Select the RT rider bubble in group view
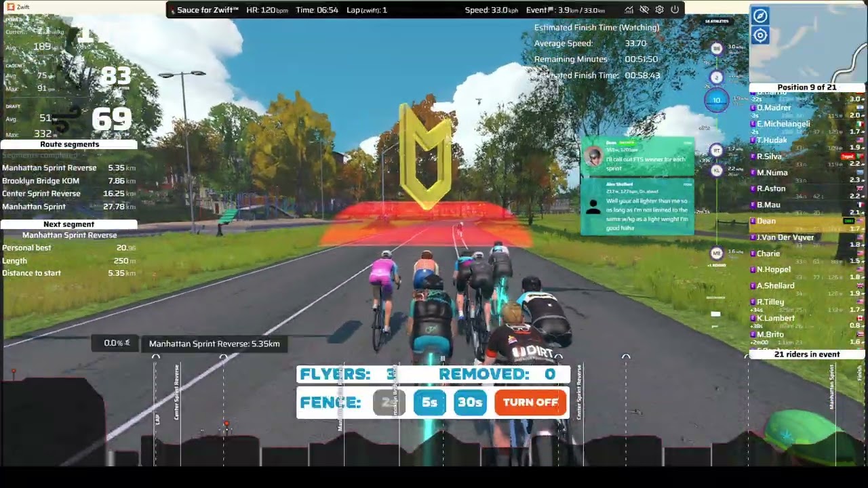This screenshot has height=488, width=868. click(x=717, y=150)
